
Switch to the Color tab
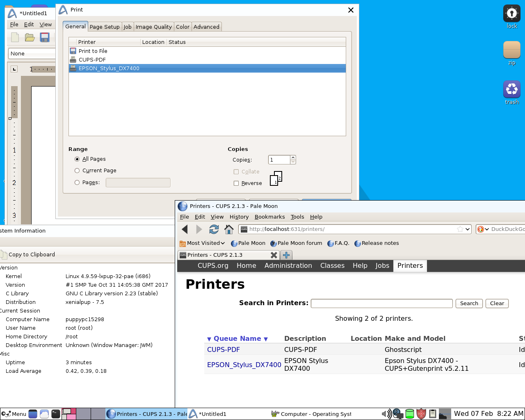pos(183,27)
